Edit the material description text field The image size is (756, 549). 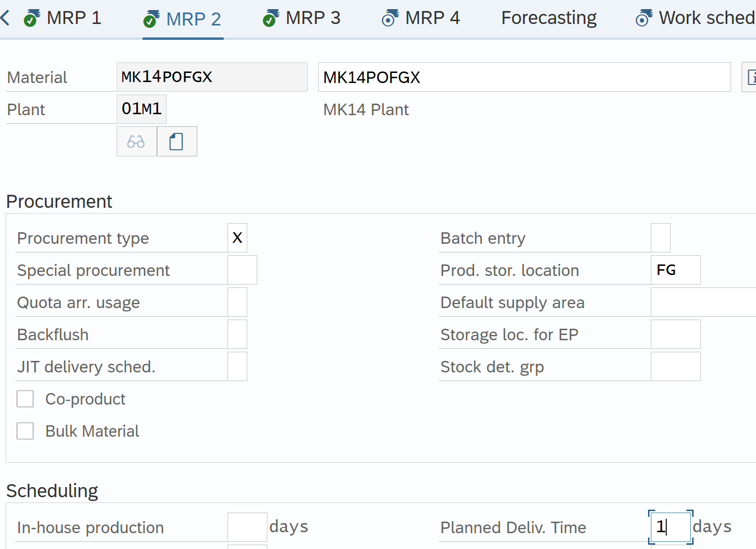524,77
